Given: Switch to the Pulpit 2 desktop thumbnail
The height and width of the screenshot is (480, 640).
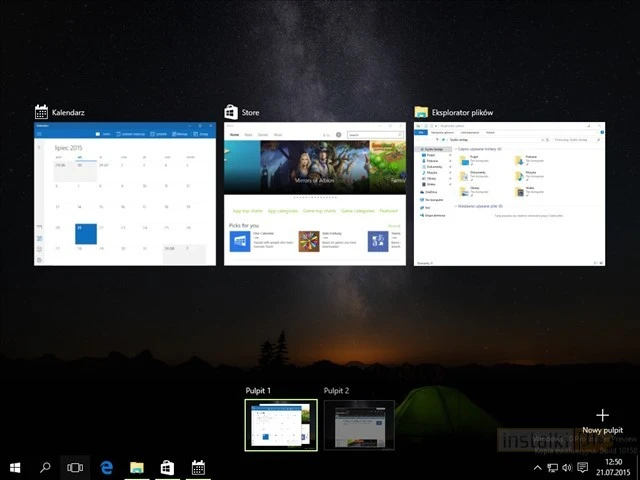Looking at the screenshot, I should point(359,425).
